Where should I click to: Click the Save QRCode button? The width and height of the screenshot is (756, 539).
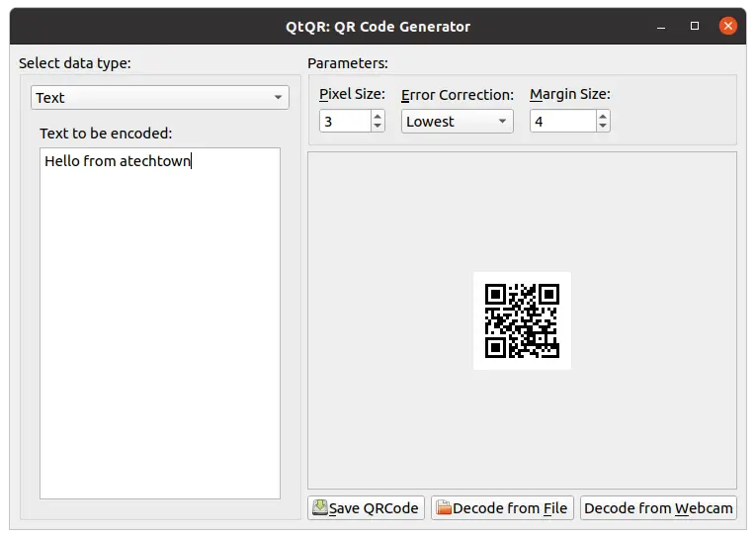click(x=366, y=508)
